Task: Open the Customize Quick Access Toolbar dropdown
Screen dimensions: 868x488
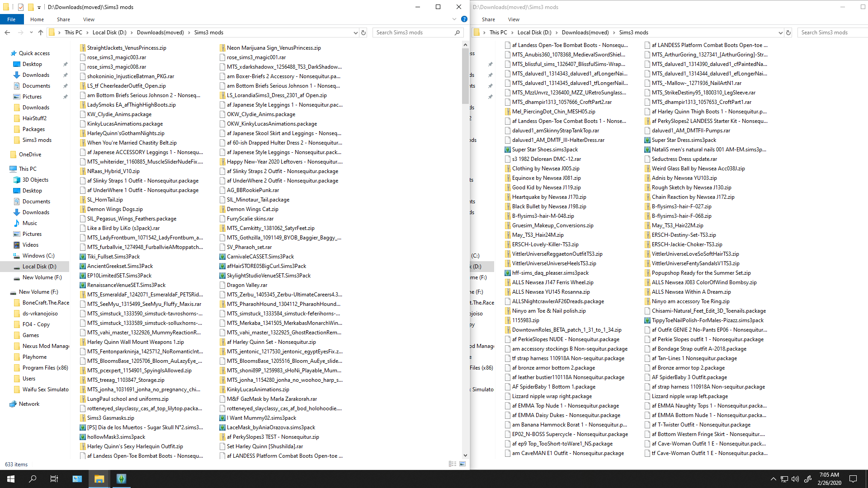Action: tap(39, 7)
